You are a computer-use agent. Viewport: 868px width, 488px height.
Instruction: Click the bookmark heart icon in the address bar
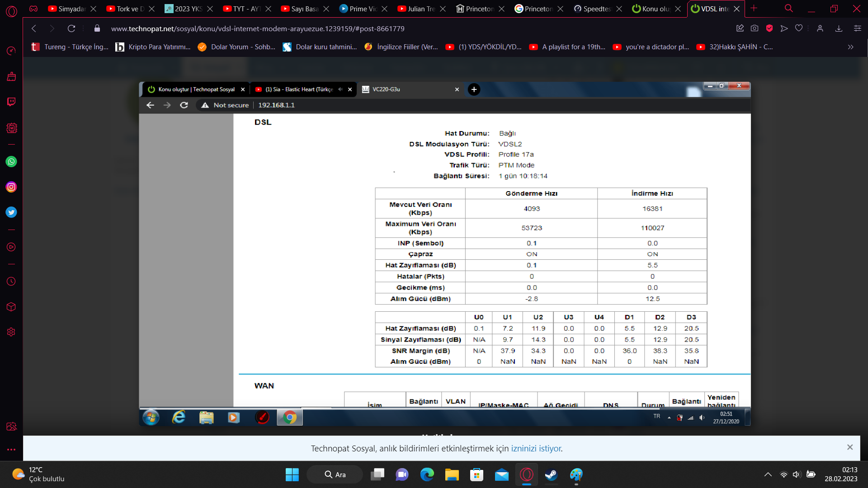coord(799,28)
